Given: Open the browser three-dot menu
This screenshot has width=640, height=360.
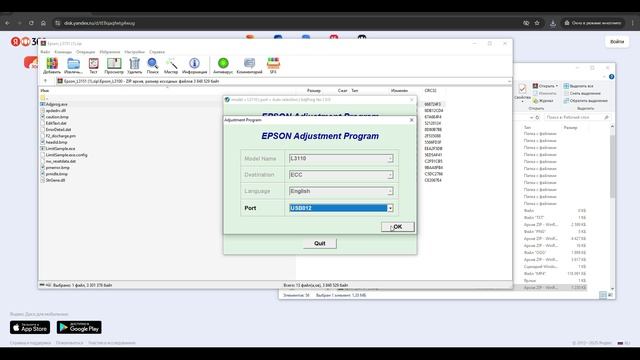Looking at the screenshot, I should pyautogui.click(x=633, y=23).
